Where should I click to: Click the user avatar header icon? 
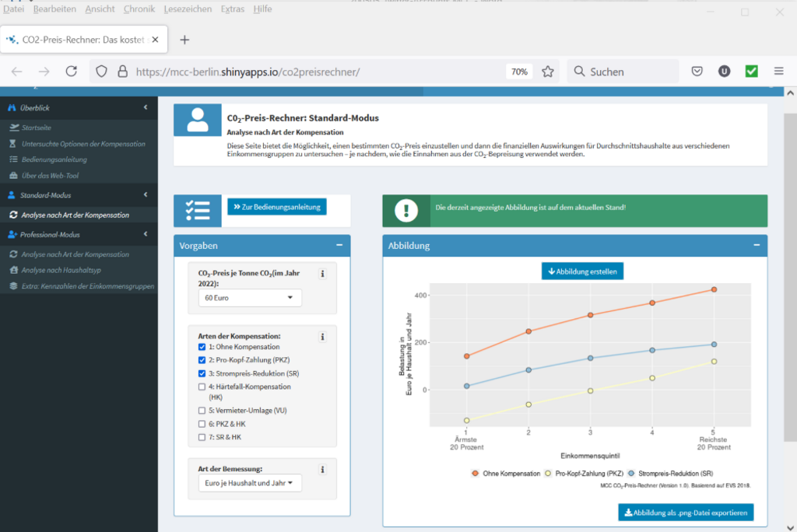198,120
